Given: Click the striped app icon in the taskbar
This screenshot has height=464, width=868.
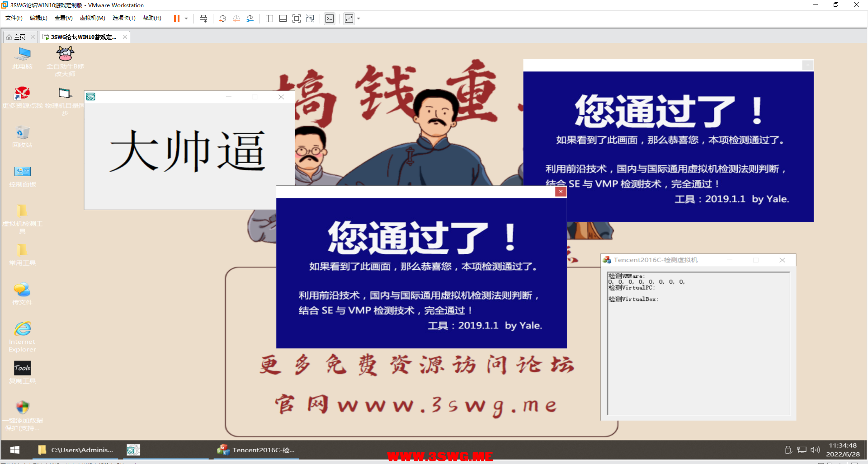Looking at the screenshot, I should point(133,450).
